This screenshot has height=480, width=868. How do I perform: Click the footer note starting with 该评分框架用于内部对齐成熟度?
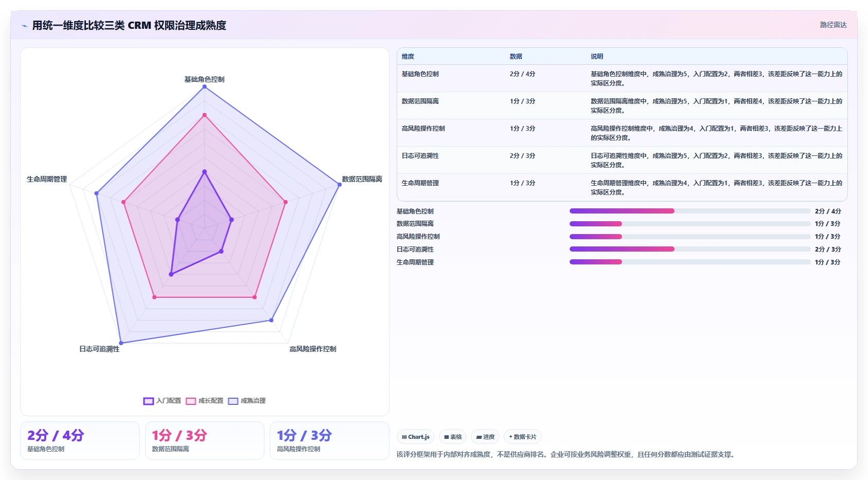click(x=566, y=455)
